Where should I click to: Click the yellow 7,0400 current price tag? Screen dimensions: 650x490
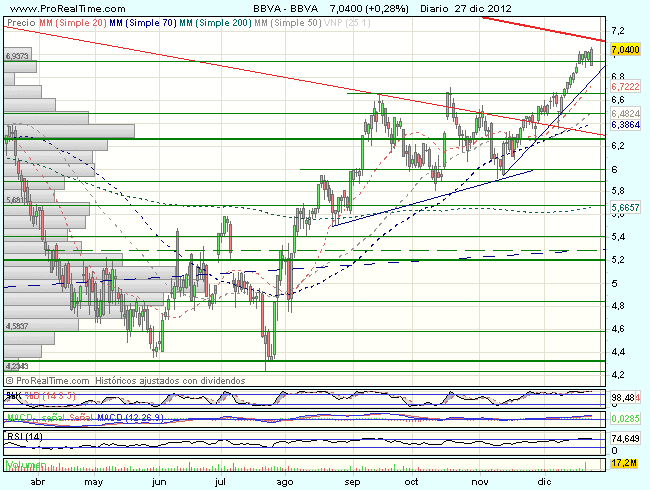625,50
